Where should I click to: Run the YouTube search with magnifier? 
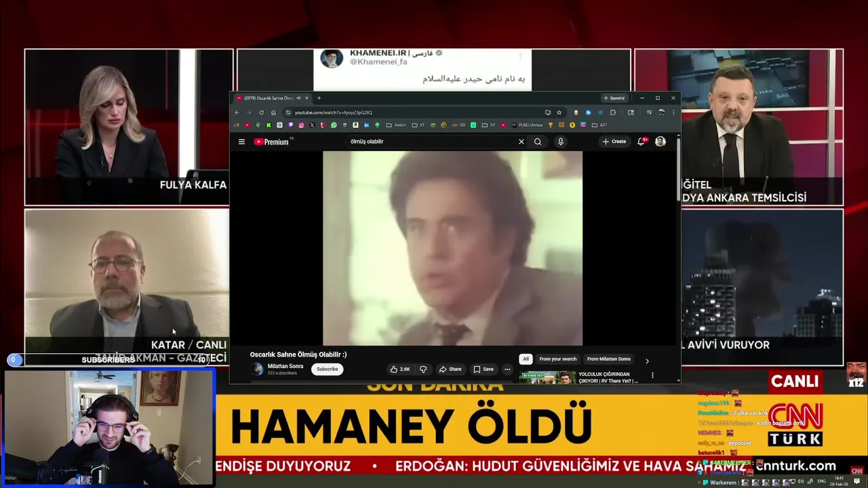[538, 142]
